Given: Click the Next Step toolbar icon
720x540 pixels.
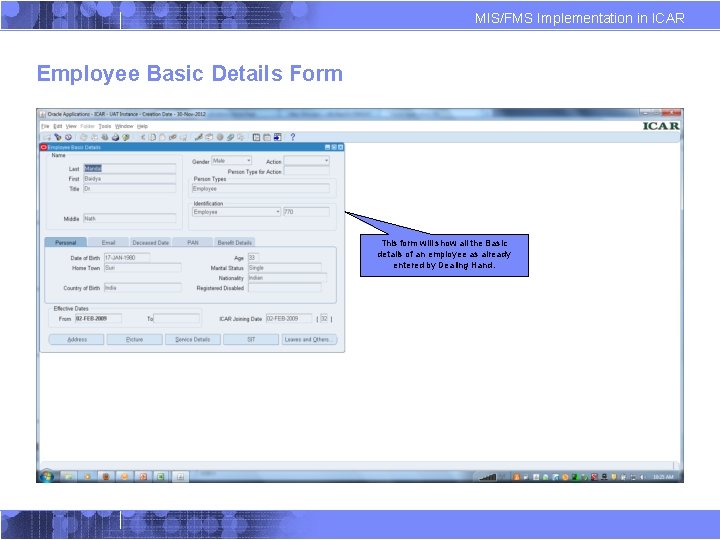Looking at the screenshot, I should tap(94, 137).
